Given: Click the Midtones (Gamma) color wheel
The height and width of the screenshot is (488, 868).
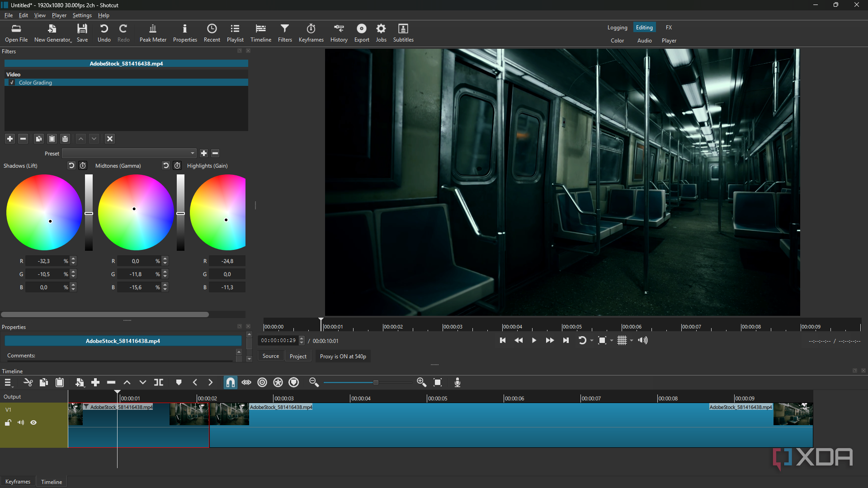Looking at the screenshot, I should [136, 212].
